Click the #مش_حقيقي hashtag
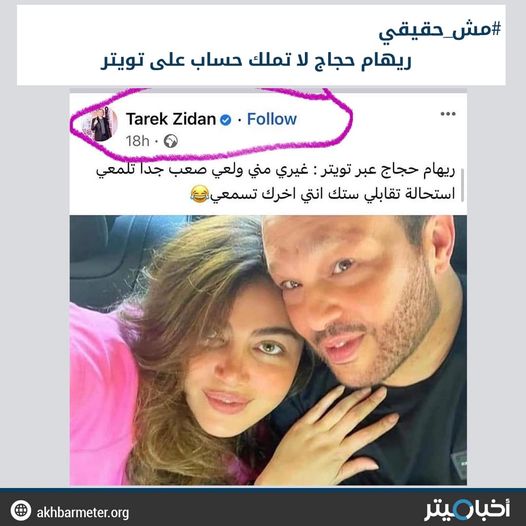This screenshot has width=526, height=526. pos(440,31)
